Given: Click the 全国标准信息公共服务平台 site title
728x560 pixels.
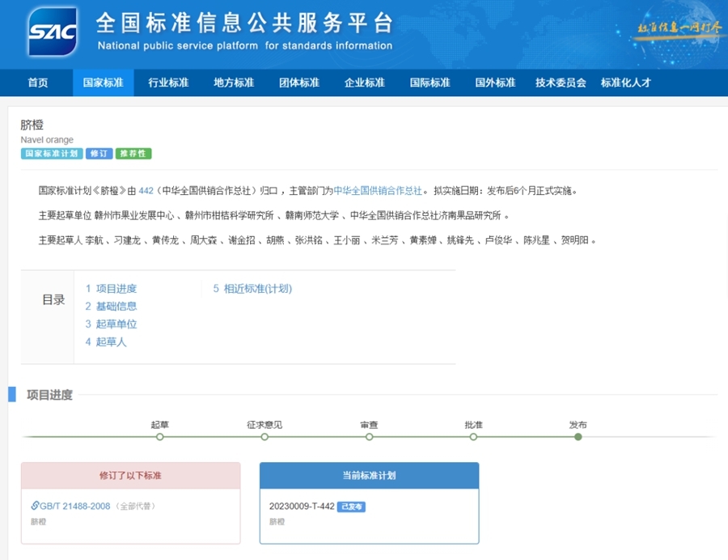Looking at the screenshot, I should pos(244,23).
